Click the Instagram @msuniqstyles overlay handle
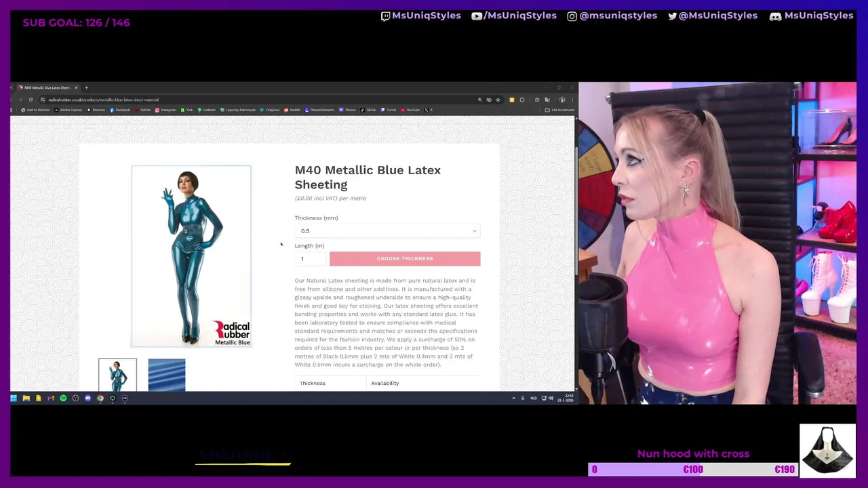The image size is (868, 488). pyautogui.click(x=612, y=16)
